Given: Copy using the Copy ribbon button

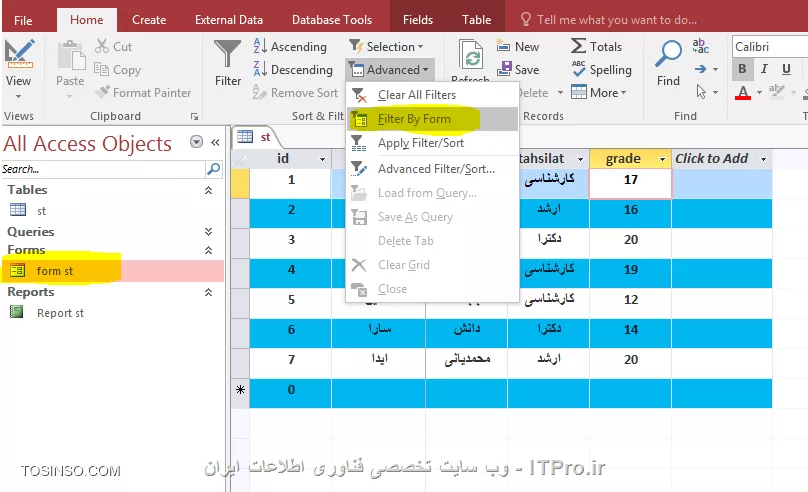Looking at the screenshot, I should (117, 70).
